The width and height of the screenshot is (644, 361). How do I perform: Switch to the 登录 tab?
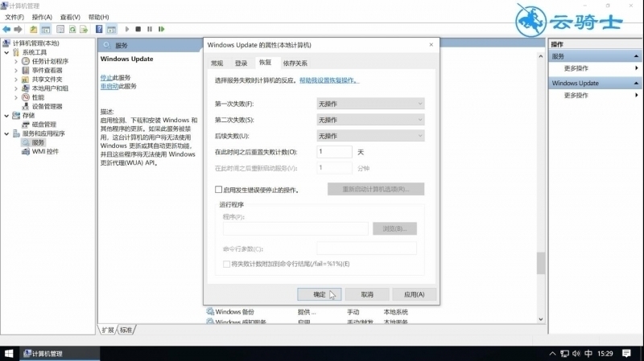pos(241,64)
